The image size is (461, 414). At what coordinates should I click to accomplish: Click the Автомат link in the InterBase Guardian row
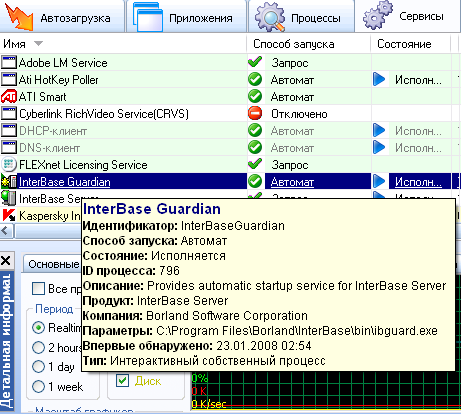point(292,182)
